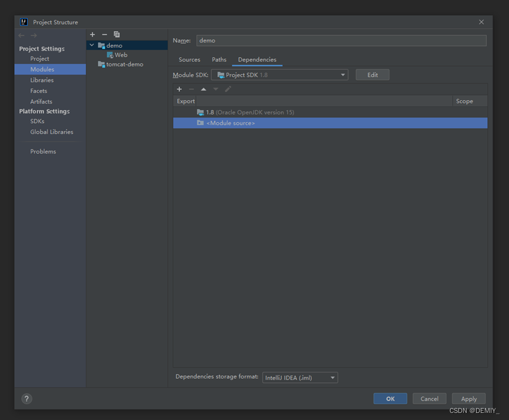Add a dependency with plus icon
The height and width of the screenshot is (420, 509).
click(x=179, y=89)
